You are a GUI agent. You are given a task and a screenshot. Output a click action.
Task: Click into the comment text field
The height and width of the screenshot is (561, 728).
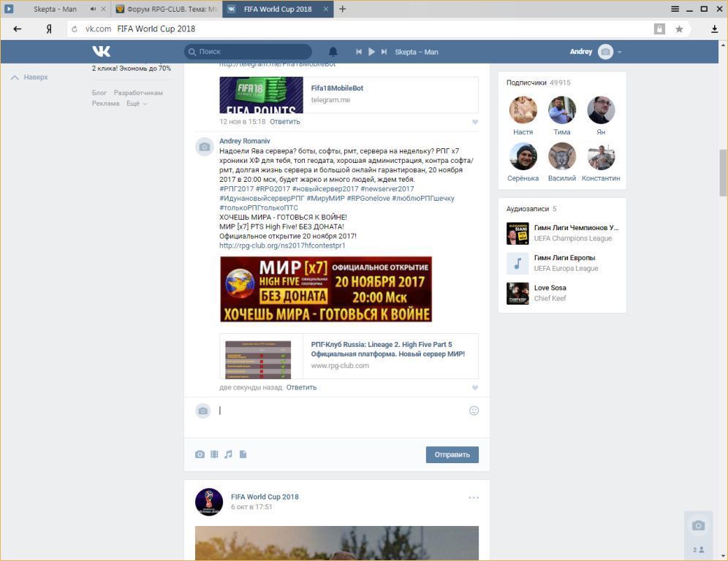[x=341, y=411]
